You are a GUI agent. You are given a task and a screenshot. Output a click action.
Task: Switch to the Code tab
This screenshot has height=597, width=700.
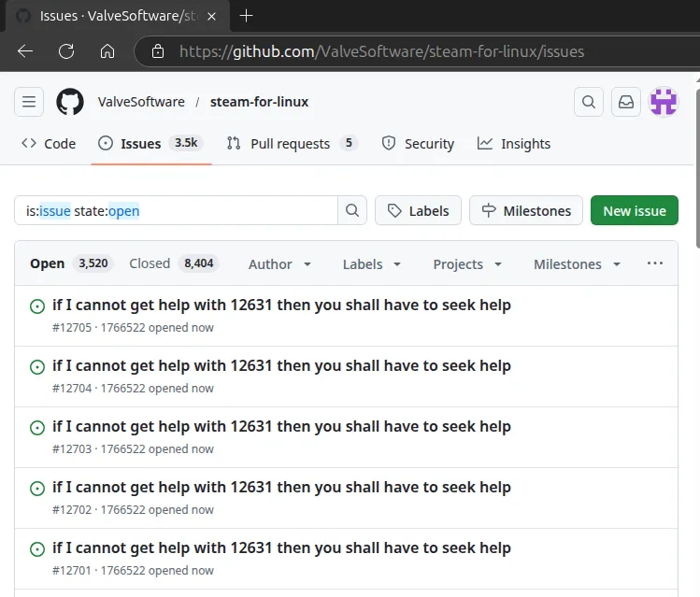click(x=49, y=144)
